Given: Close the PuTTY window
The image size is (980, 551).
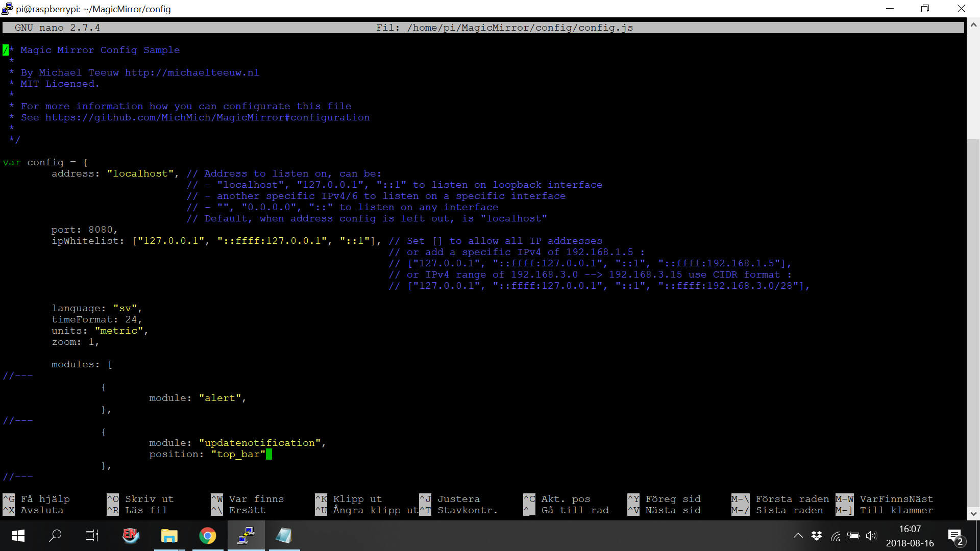Looking at the screenshot, I should click(x=961, y=9).
